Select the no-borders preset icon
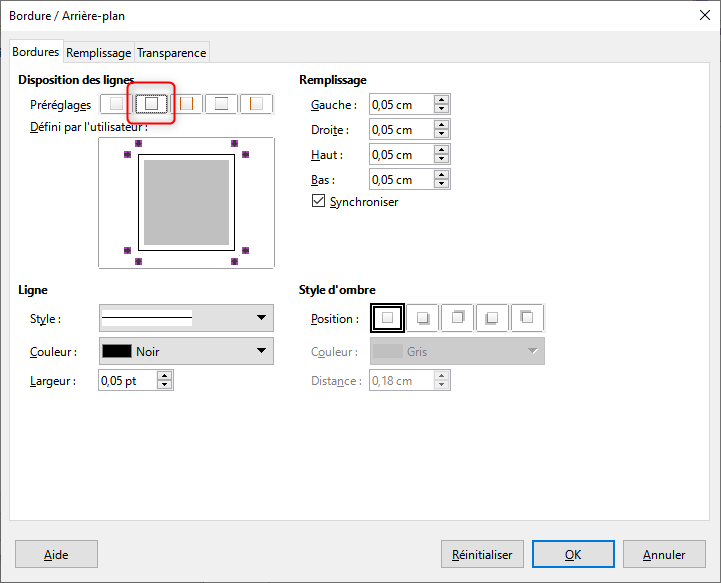The image size is (721, 583). tap(117, 104)
